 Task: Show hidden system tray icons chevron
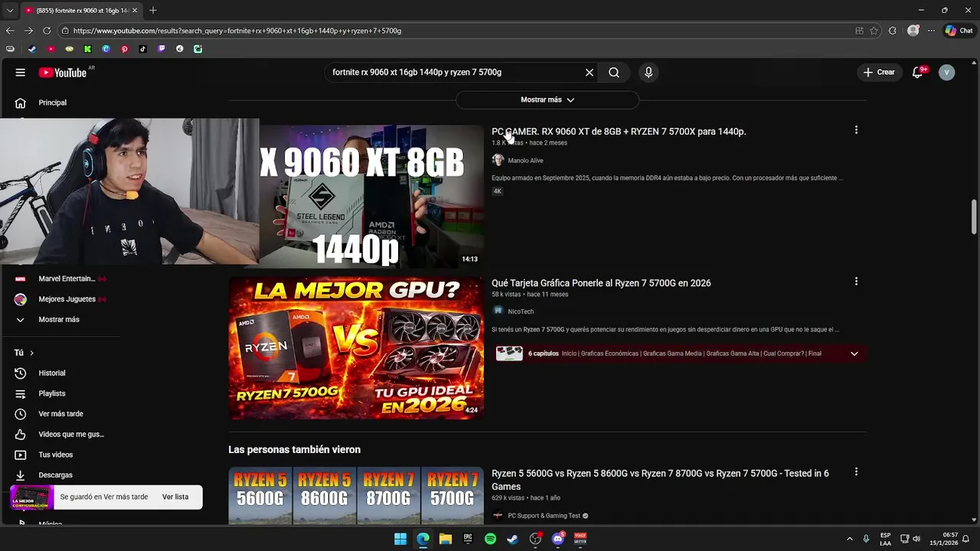click(x=849, y=540)
